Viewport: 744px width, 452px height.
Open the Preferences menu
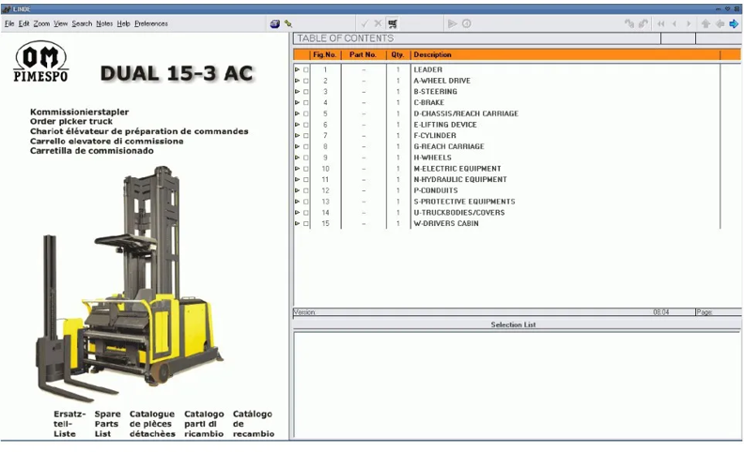[x=151, y=24]
